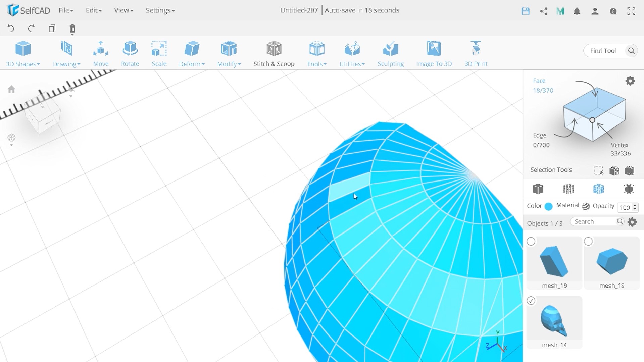Select the Scale tool
The width and height of the screenshot is (644, 362).
[159, 54]
